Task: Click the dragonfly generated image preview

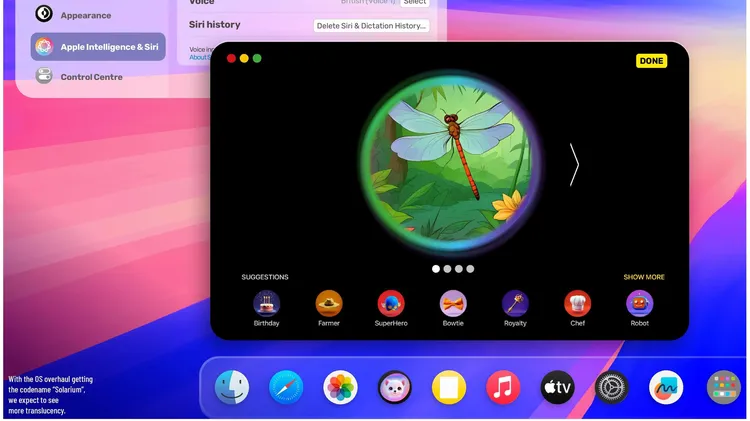Action: pos(451,161)
